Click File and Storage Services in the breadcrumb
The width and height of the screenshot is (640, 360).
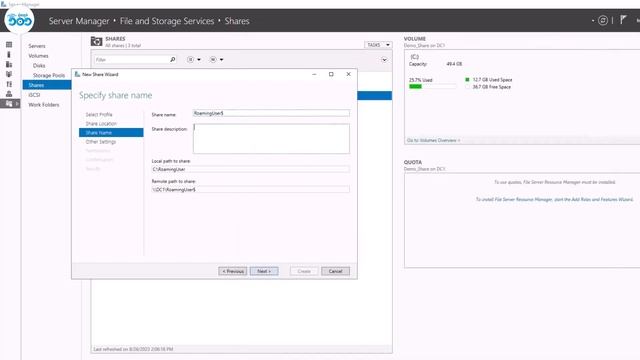pyautogui.click(x=167, y=21)
